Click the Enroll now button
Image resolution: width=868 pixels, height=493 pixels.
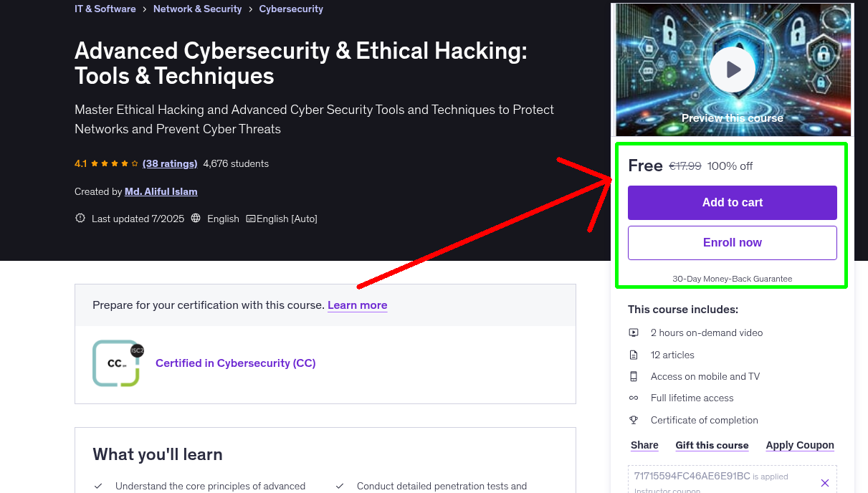(x=732, y=242)
